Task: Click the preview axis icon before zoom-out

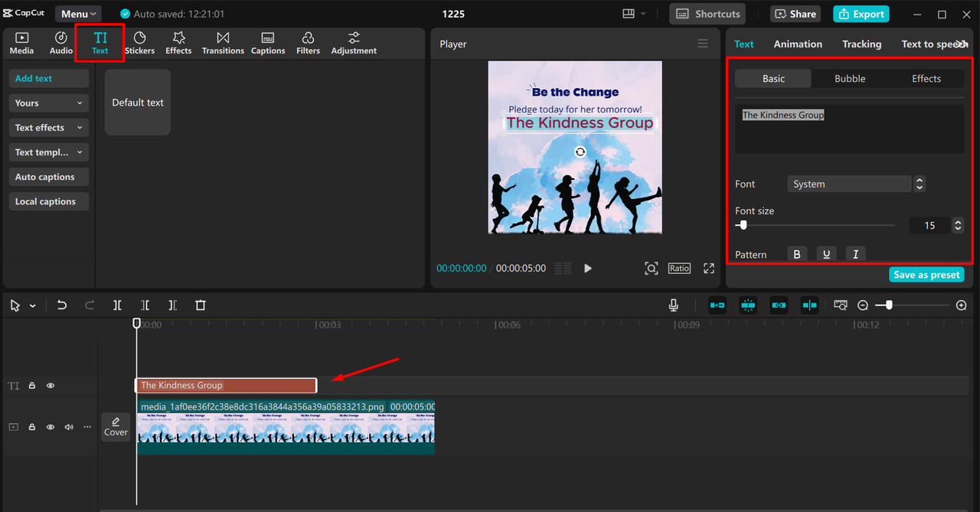Action: [841, 305]
